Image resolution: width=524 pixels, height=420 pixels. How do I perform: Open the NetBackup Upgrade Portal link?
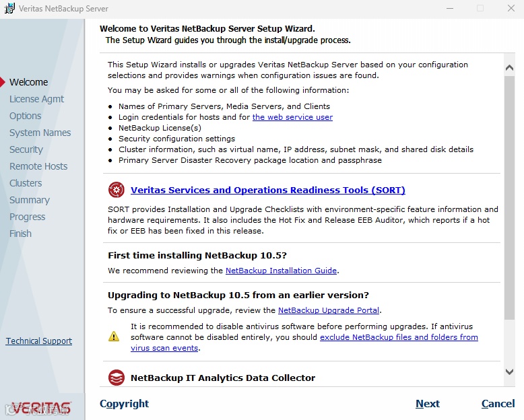click(329, 310)
